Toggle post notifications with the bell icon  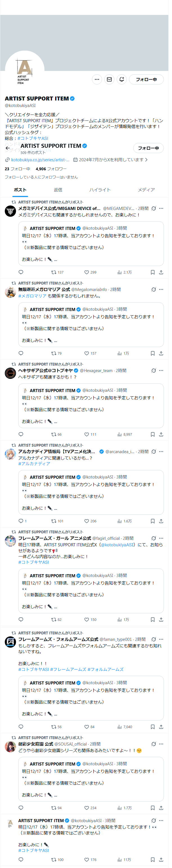(121, 80)
